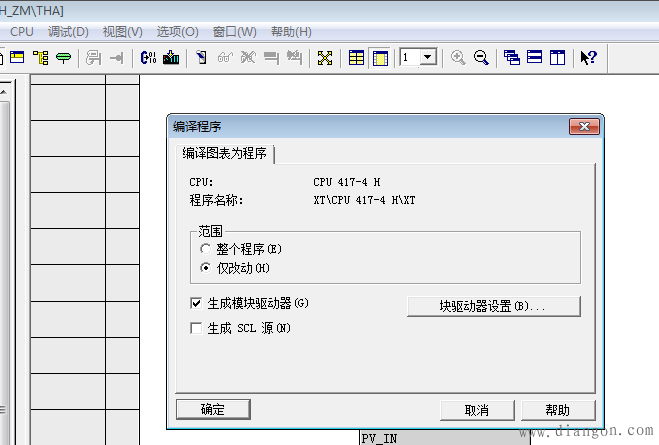
Task: Confirm with the 确定 button
Action: click(213, 409)
